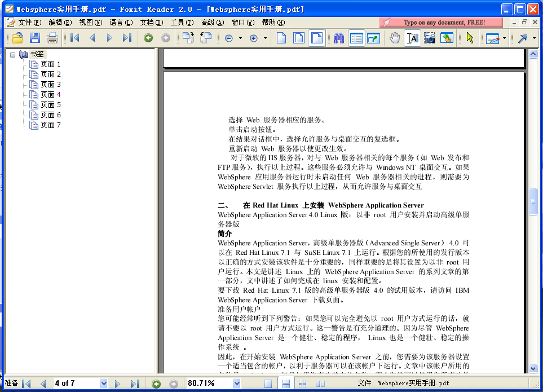Select the Snapshot camera tool
The height and width of the screenshot is (392, 543).
pos(430,38)
